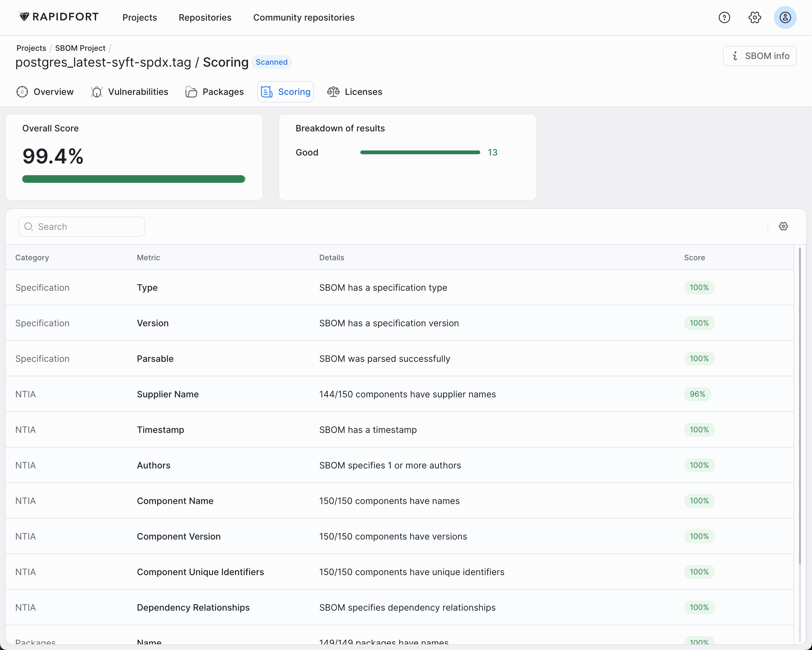The image size is (812, 650).
Task: Open Projects in top navigation
Action: (139, 17)
